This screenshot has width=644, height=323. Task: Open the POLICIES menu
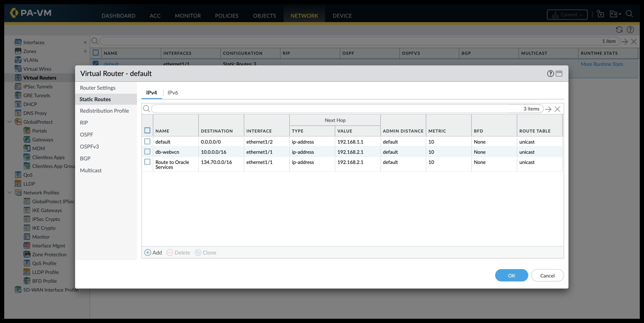coord(227,15)
